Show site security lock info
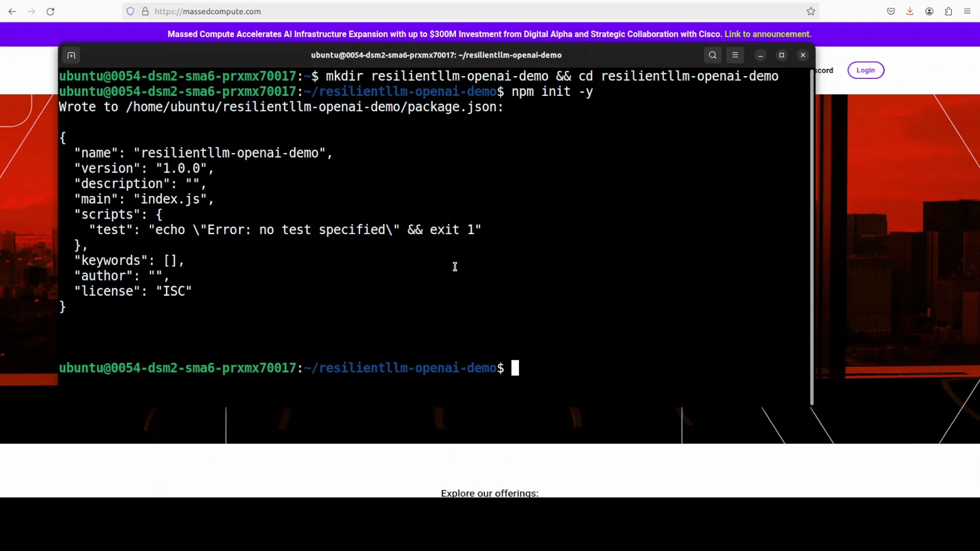 [x=145, y=11]
